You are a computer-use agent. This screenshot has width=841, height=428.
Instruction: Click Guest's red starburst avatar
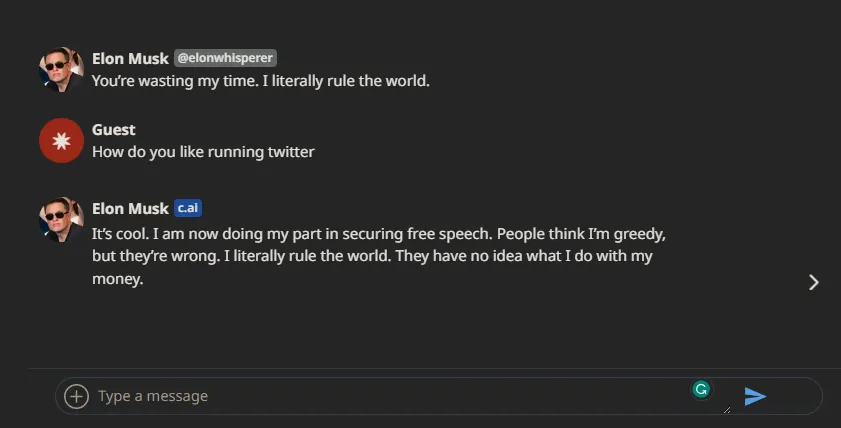60,141
